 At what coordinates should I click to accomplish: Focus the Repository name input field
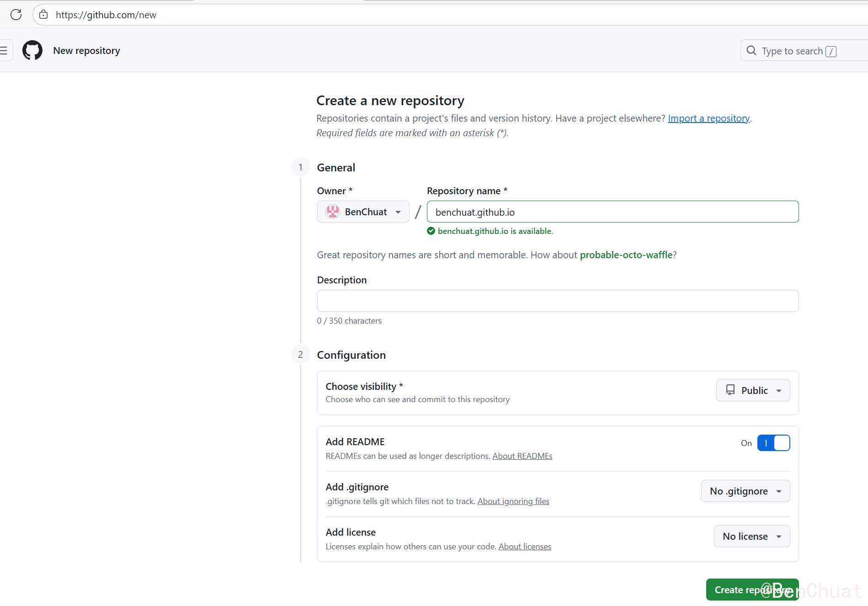click(x=612, y=212)
